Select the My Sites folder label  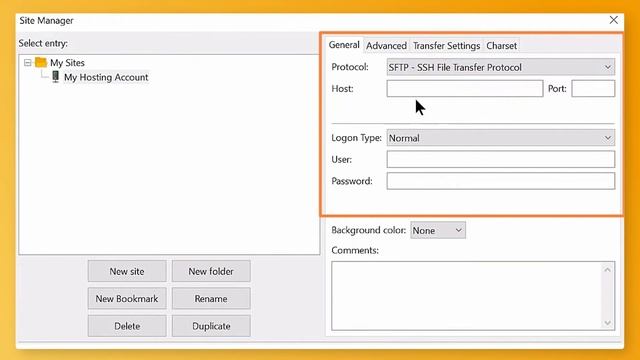(x=67, y=63)
